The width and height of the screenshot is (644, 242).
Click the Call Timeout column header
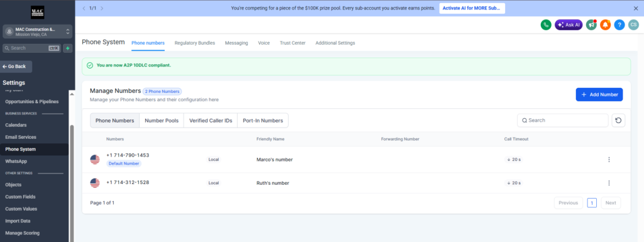(516, 139)
